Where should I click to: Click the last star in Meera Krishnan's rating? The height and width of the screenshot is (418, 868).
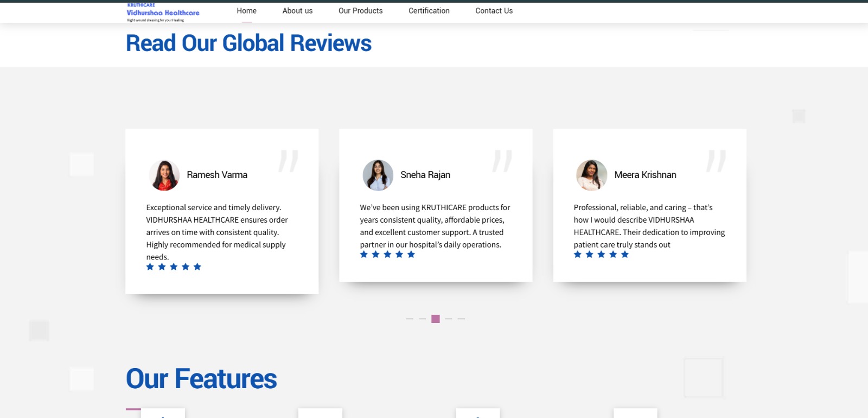pos(625,255)
